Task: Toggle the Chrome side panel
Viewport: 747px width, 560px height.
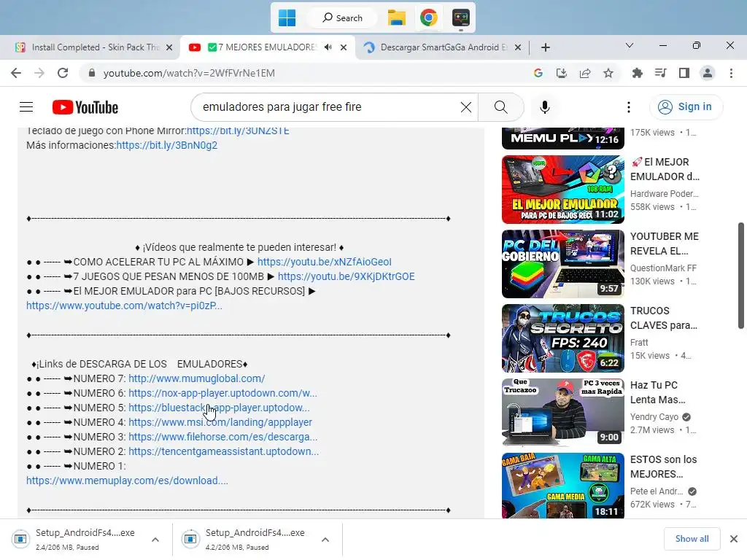Action: click(684, 74)
